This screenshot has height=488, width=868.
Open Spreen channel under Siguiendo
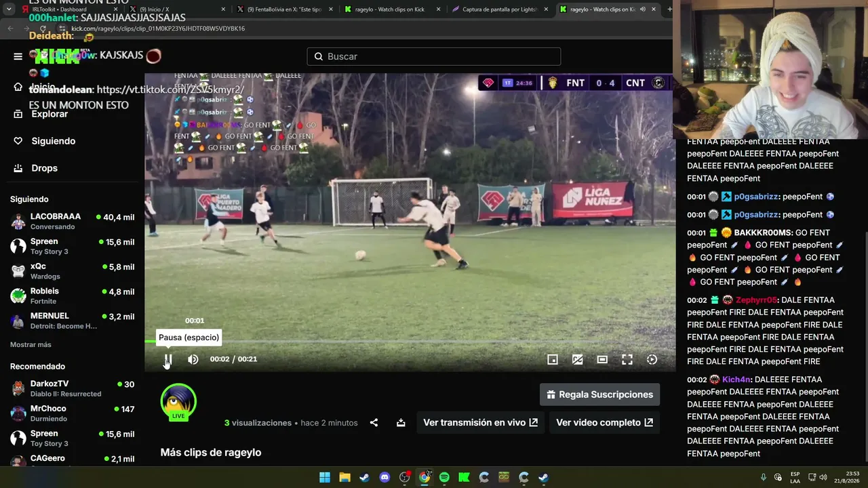73,246
